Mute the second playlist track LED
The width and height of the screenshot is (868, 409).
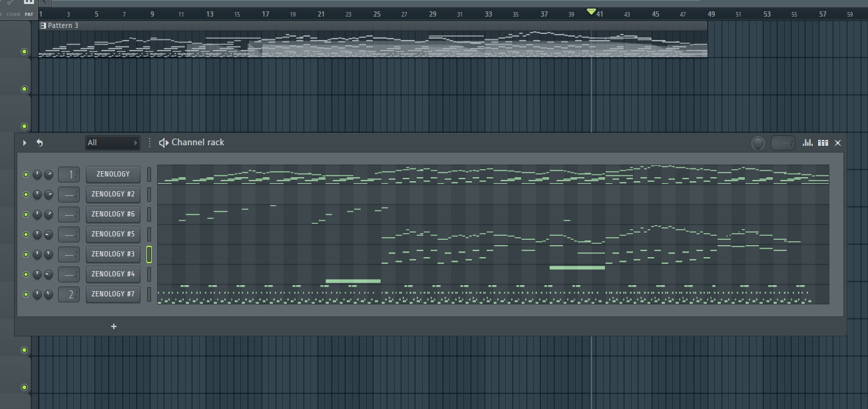pyautogui.click(x=25, y=89)
